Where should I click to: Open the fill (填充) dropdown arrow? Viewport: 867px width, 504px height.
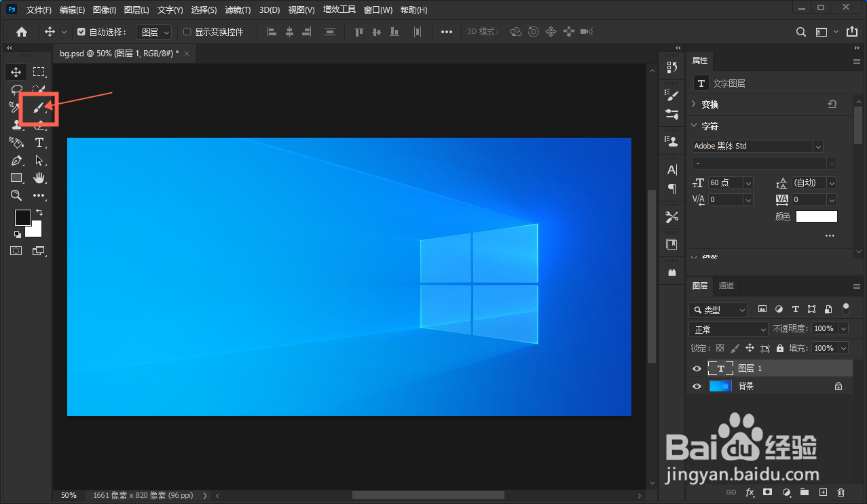(843, 348)
